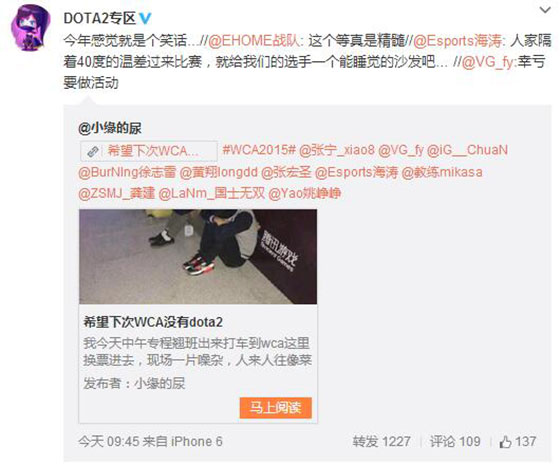View 评论 109 comments
This screenshot has height=464, width=560.
point(455,442)
